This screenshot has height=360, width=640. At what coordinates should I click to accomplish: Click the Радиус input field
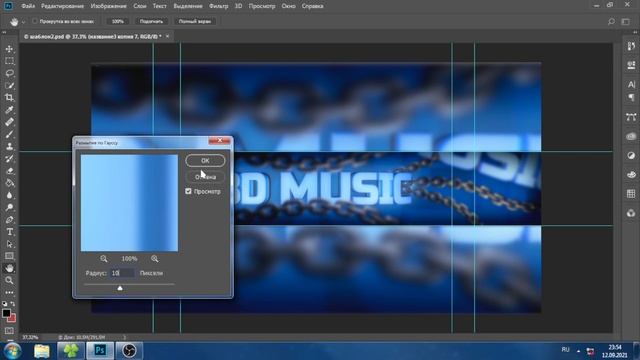pyautogui.click(x=122, y=273)
